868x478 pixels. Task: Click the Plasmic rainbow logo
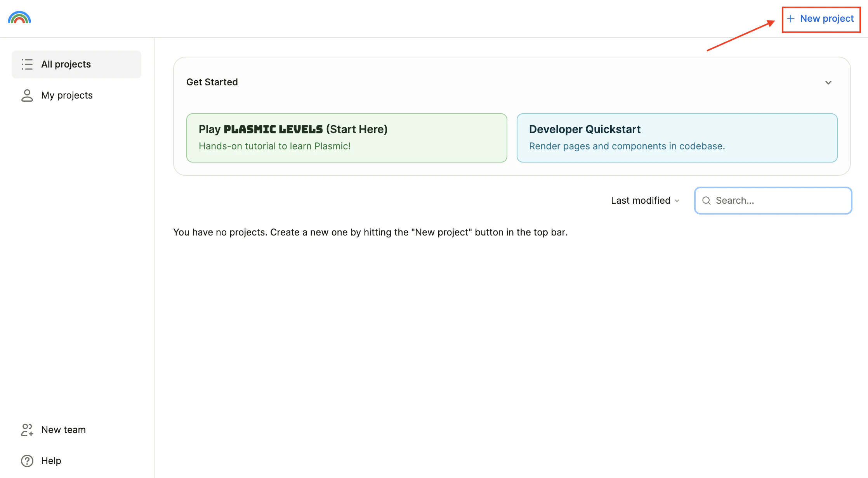19,18
